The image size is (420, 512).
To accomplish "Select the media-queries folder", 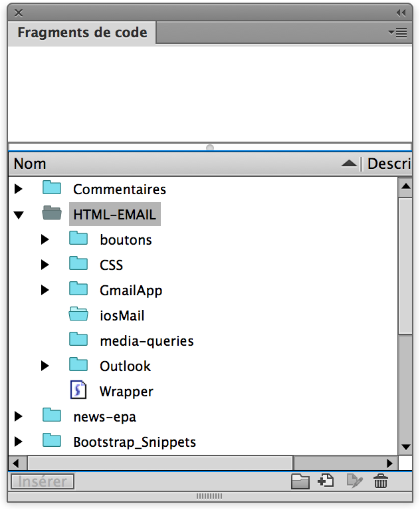I will click(x=146, y=341).
